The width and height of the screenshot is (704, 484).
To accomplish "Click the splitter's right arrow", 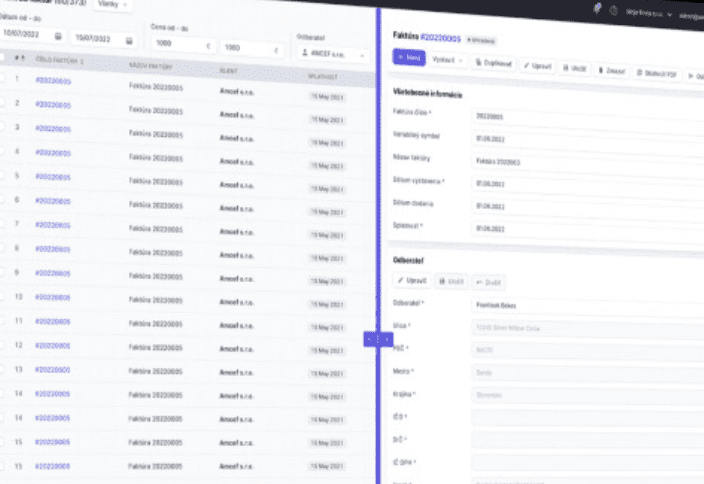I will tap(387, 339).
